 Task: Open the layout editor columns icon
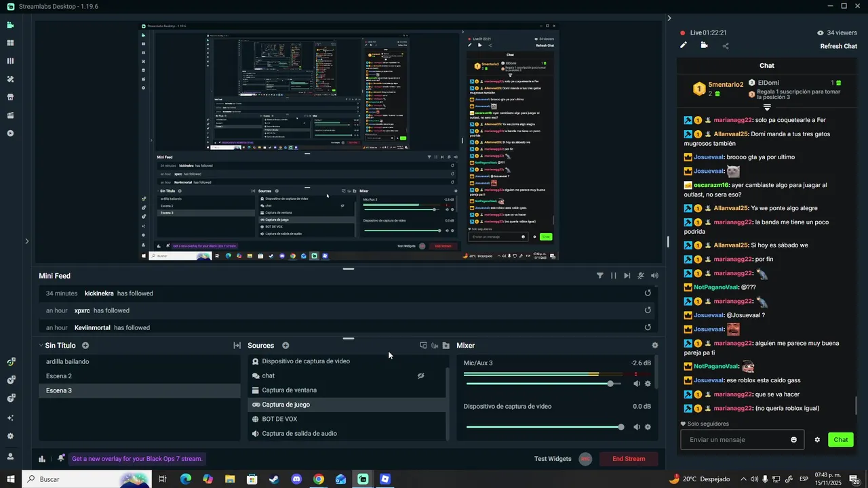pyautogui.click(x=10, y=61)
